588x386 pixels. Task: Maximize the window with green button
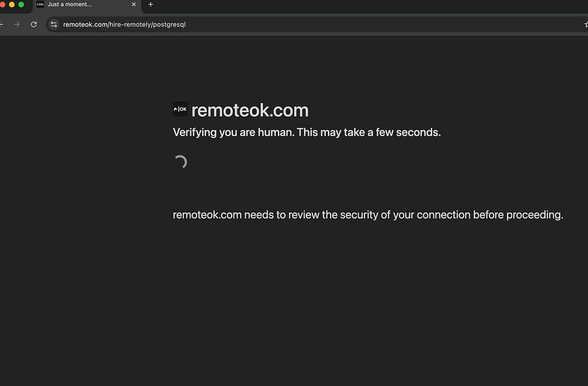pos(21,5)
